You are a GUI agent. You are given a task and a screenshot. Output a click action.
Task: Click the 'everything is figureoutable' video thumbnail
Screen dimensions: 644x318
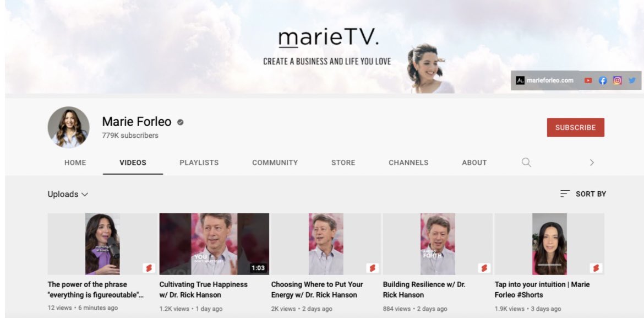[x=102, y=244]
